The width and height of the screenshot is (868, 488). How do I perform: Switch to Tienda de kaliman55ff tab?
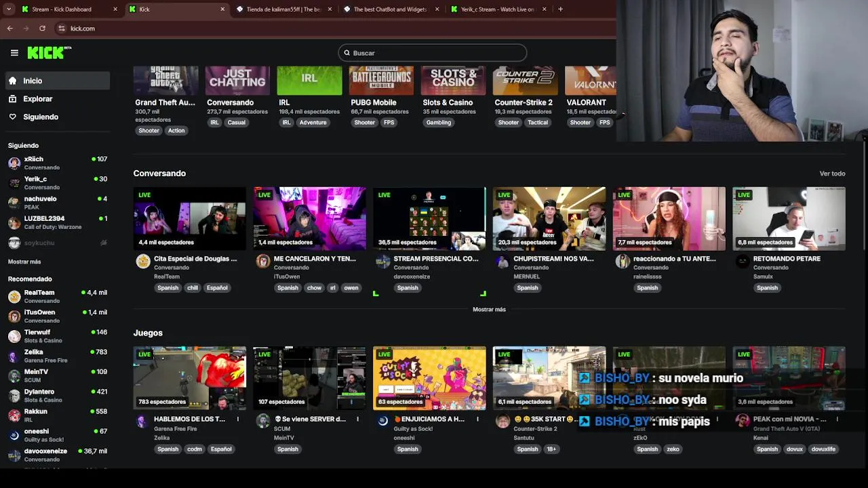(283, 9)
